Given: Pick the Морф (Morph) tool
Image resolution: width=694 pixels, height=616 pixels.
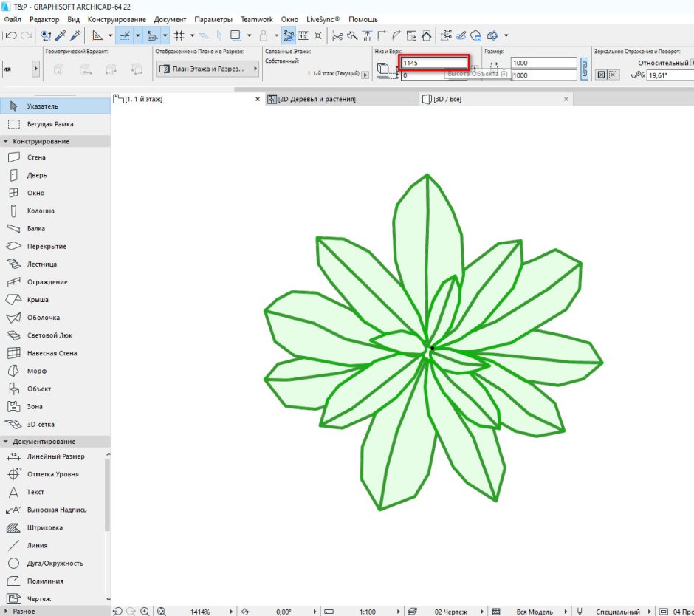Looking at the screenshot, I should click(x=38, y=371).
